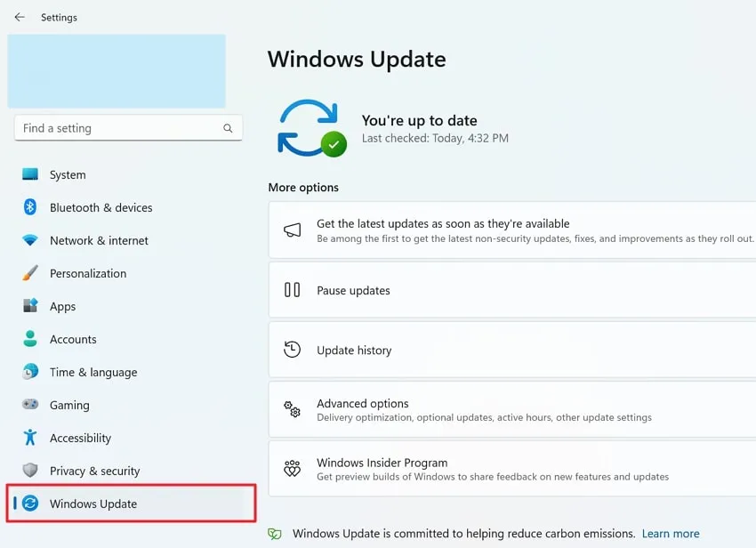Open System settings category
The image size is (756, 548).
click(130, 174)
